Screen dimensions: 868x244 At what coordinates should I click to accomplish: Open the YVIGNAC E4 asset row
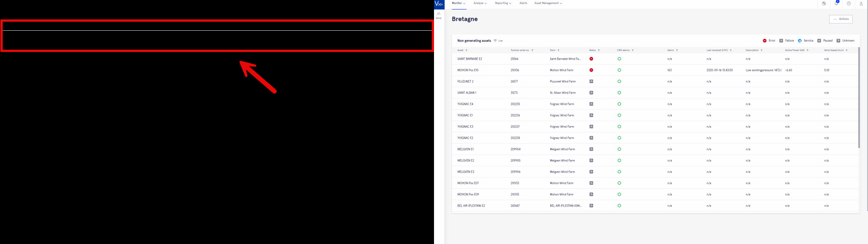point(465,104)
